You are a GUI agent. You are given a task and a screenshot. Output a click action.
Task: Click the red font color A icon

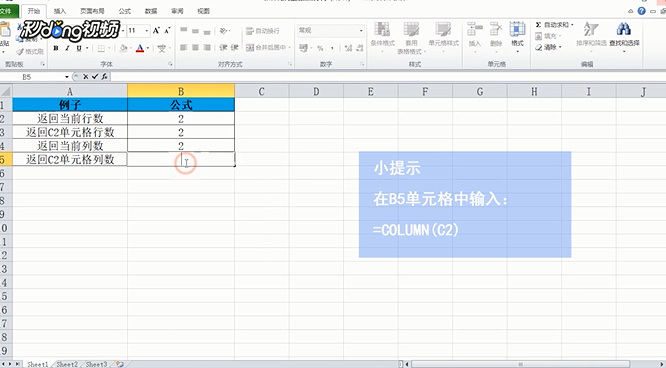tap(140, 48)
